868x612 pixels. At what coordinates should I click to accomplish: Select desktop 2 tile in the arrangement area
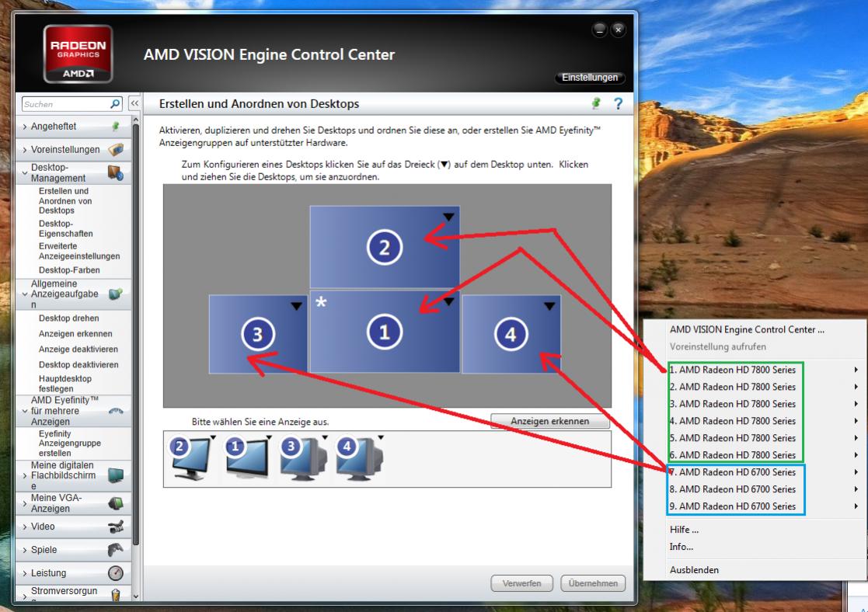[384, 247]
